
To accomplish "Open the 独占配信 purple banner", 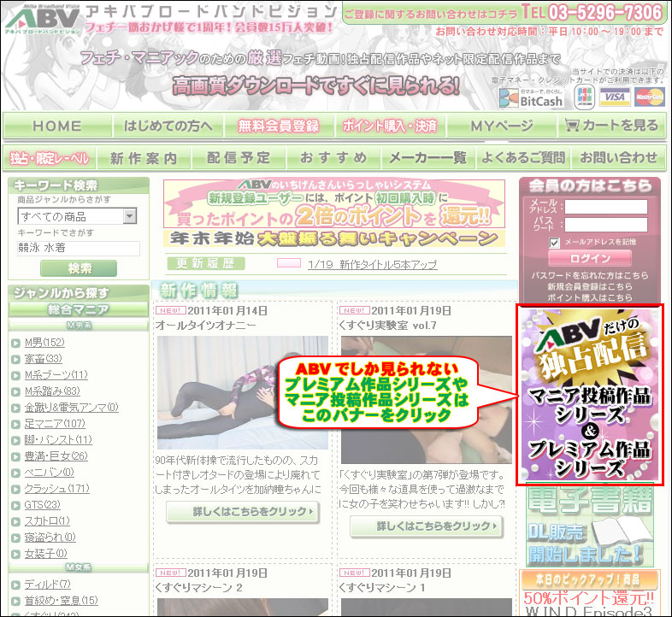I will (x=590, y=395).
